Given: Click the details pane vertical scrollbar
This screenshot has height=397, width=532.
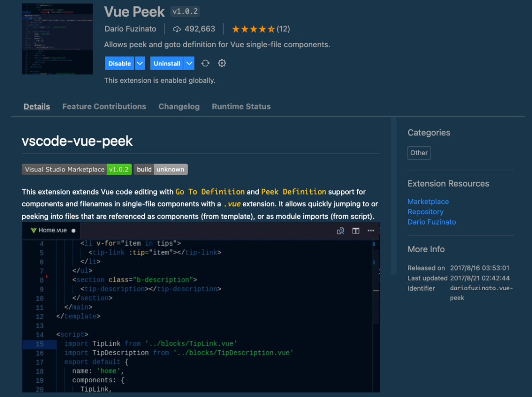Looking at the screenshot, I should (x=394, y=196).
